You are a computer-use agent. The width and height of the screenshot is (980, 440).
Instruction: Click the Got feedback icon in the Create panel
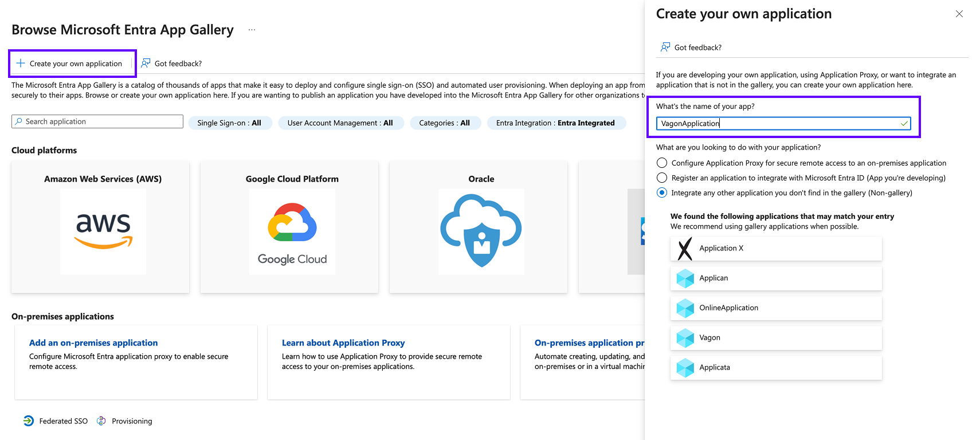click(665, 47)
